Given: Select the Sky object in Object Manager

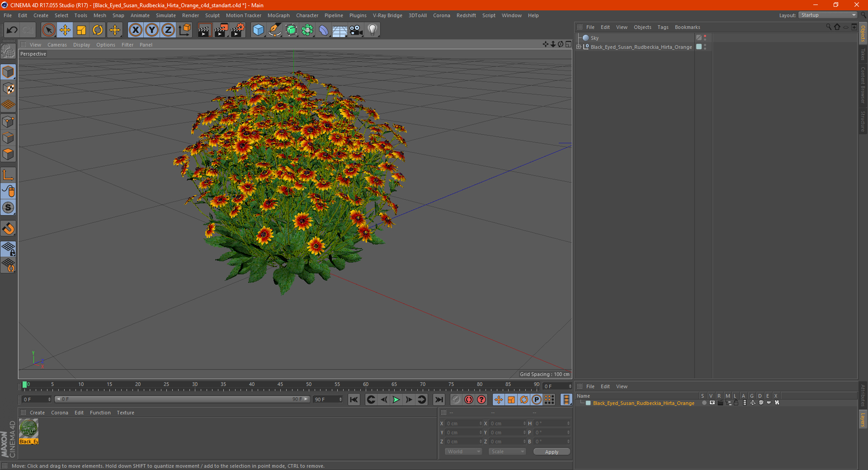Looking at the screenshot, I should click(x=594, y=38).
